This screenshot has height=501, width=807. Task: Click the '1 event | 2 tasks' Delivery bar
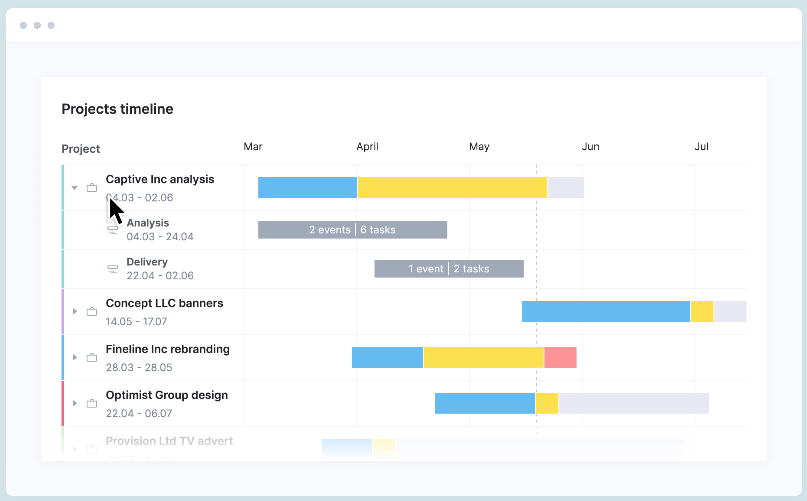pyautogui.click(x=449, y=269)
